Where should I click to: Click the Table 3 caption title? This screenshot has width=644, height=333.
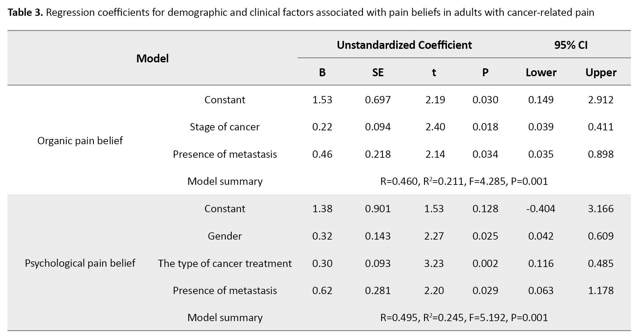pyautogui.click(x=300, y=13)
